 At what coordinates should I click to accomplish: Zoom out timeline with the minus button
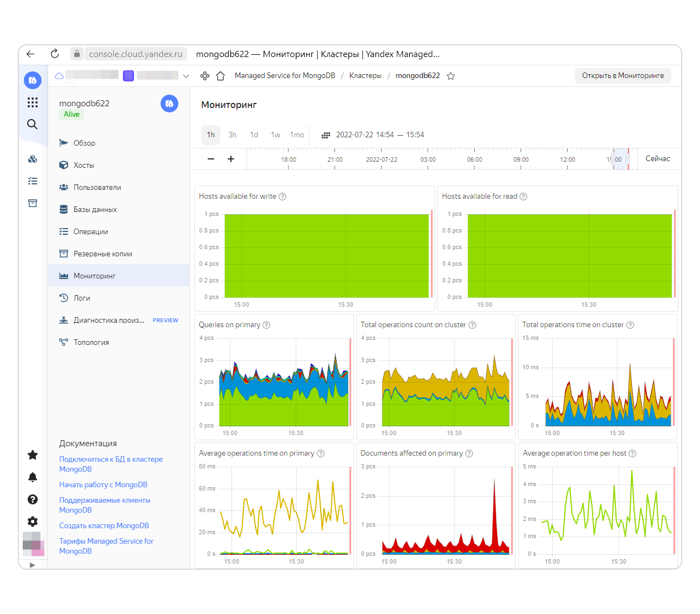(x=211, y=159)
